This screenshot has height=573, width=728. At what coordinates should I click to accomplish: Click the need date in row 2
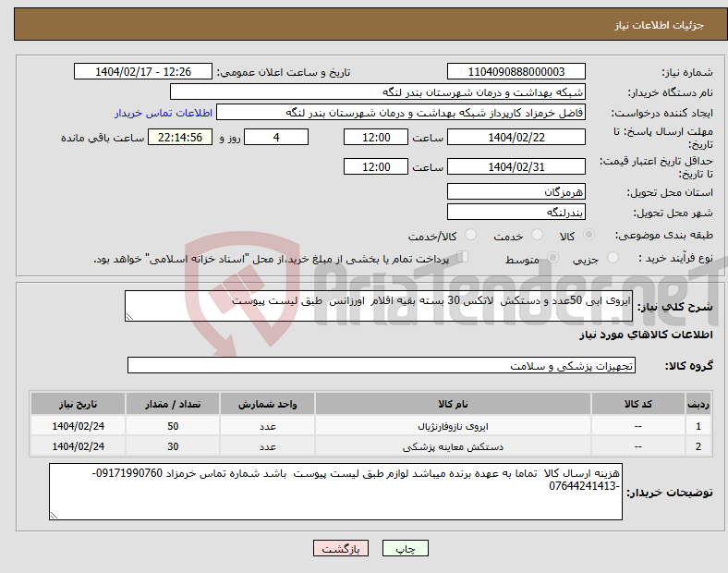pos(78,446)
